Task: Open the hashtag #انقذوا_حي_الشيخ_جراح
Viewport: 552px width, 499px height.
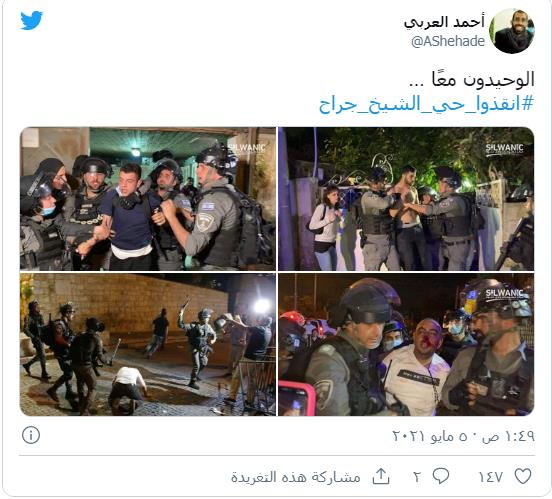Action: [426, 104]
